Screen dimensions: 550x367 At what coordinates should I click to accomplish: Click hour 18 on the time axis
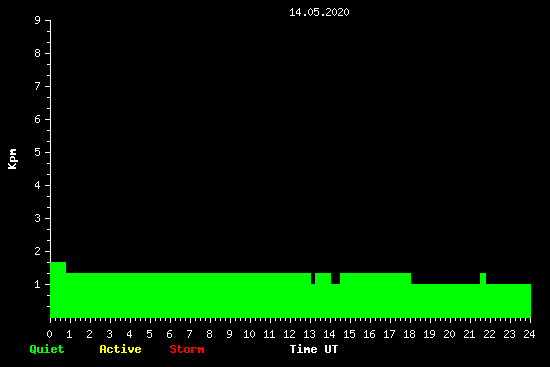409,334
